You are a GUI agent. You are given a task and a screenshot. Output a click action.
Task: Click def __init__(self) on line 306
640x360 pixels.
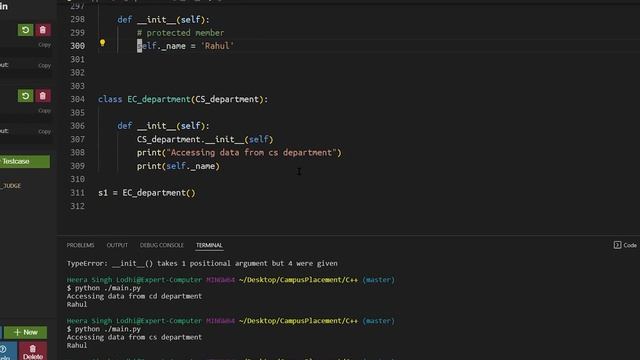(163, 126)
